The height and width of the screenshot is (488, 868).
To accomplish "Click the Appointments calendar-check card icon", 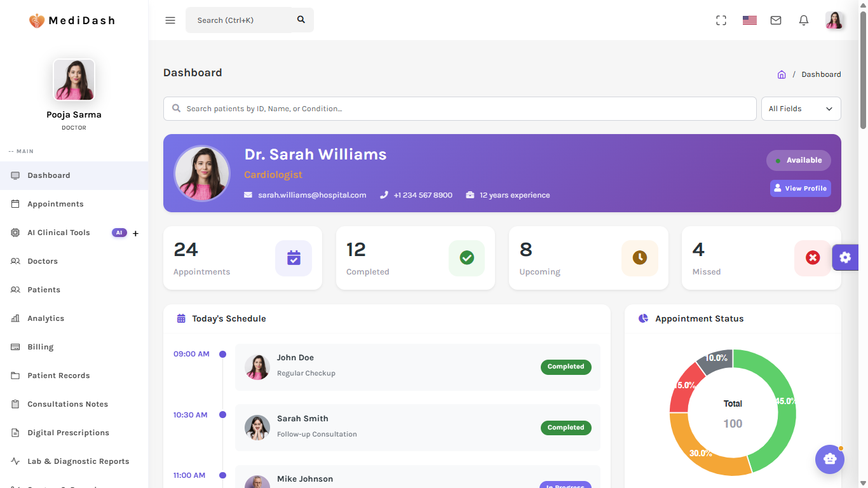I will point(294,258).
